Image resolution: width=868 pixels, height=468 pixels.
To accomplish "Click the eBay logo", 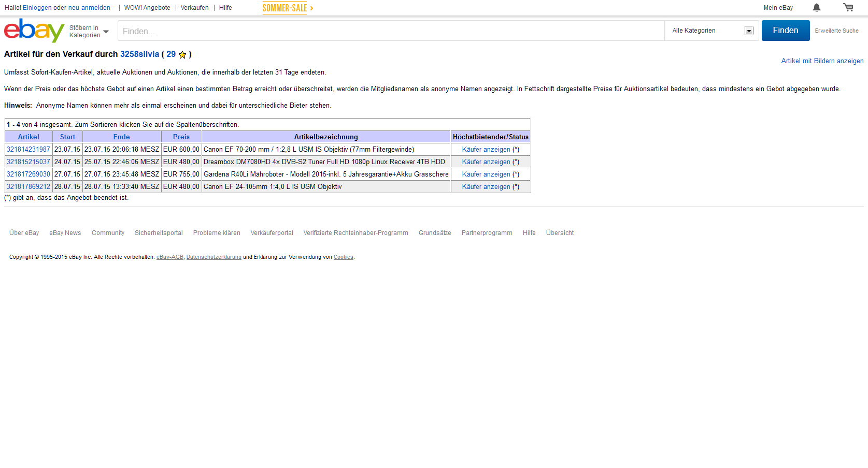I will click(x=34, y=31).
